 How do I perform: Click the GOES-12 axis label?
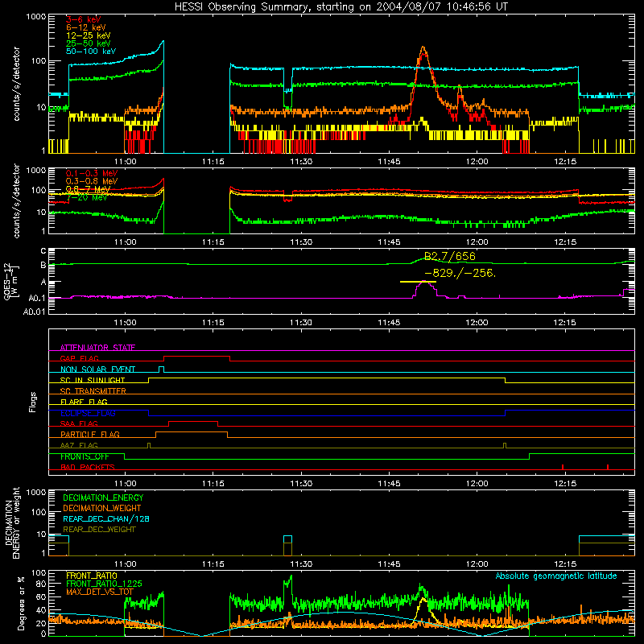(x=10, y=282)
